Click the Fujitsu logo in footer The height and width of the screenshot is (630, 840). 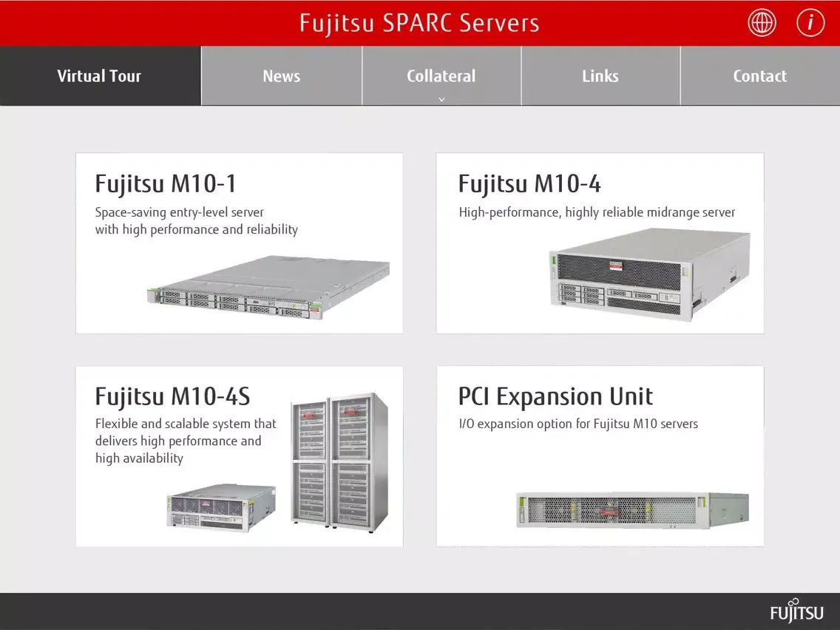[796, 611]
